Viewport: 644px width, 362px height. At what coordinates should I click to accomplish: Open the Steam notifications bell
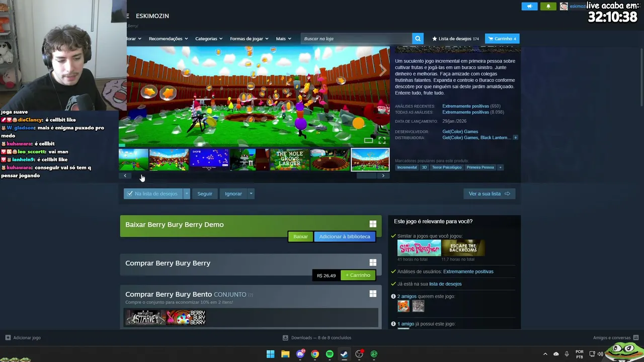[548, 6]
